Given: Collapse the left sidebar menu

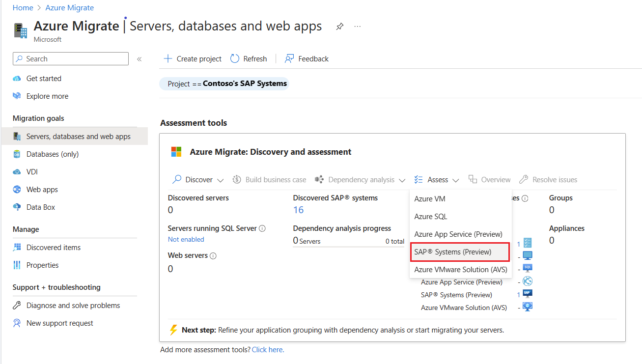Looking at the screenshot, I should 139,59.
